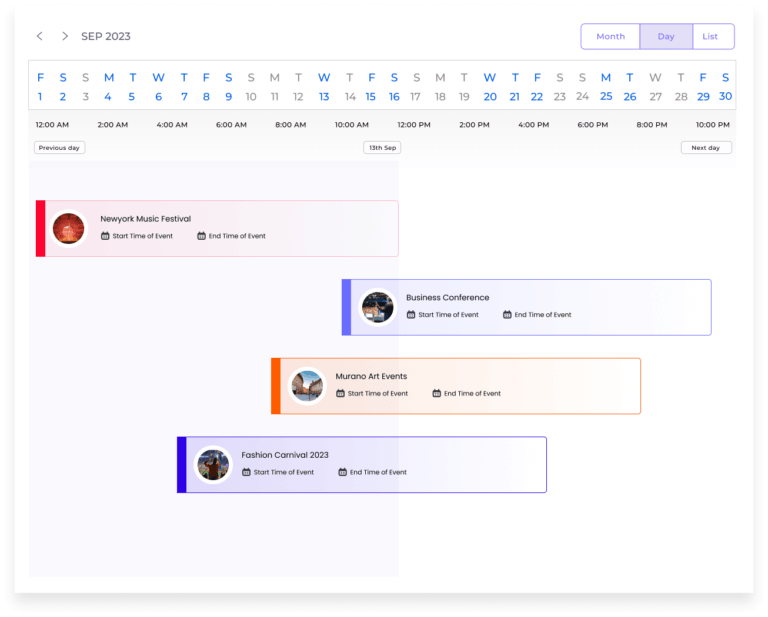Click Start Time of Event under Murano Art Events
The image size is (768, 617).
(378, 394)
